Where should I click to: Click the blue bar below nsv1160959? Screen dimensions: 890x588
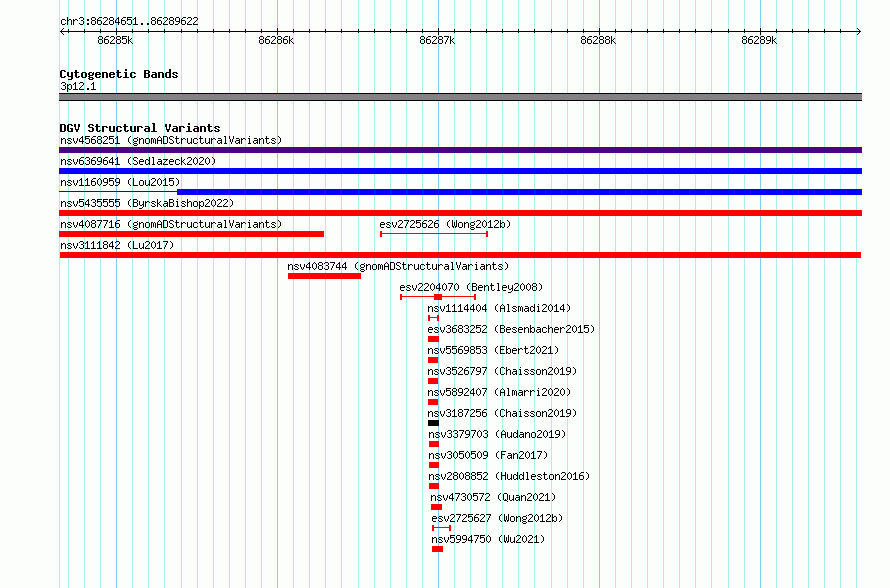click(x=519, y=192)
